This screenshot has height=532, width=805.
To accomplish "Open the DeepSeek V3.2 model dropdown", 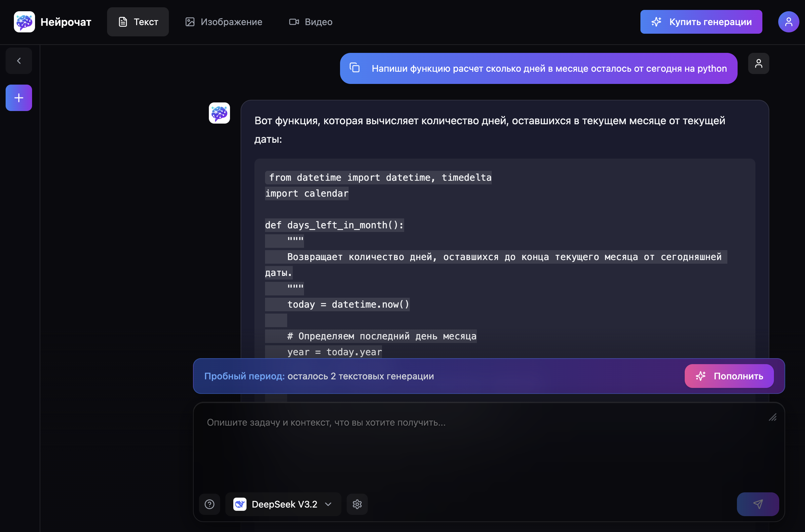I will (284, 504).
